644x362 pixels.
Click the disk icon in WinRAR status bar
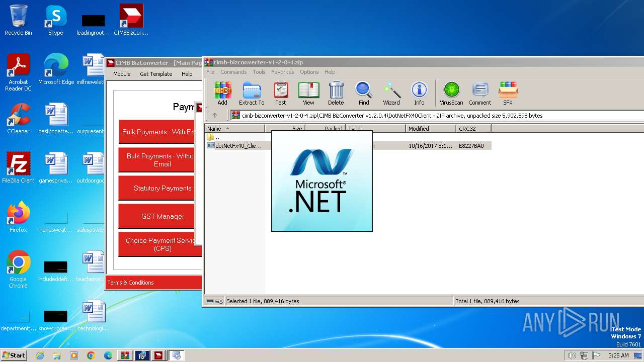pos(210,301)
